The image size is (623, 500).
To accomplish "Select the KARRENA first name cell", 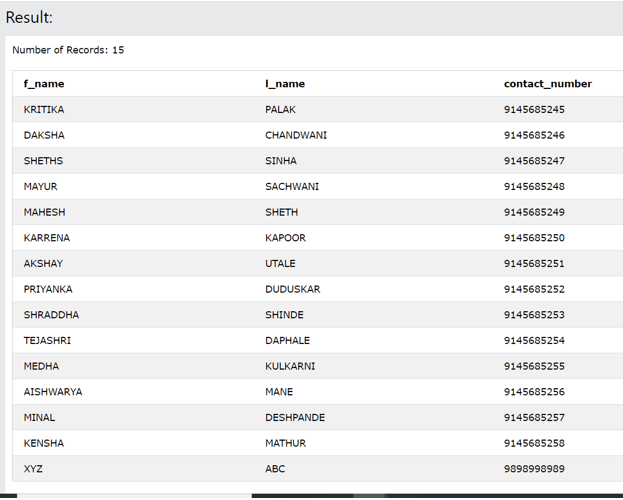I will point(47,238).
